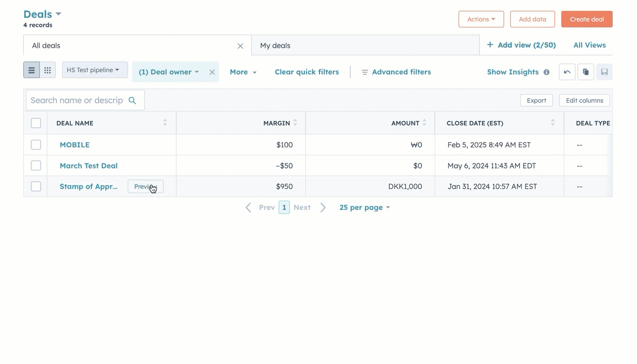
Task: Tick the select-all header checkbox
Action: click(x=36, y=123)
